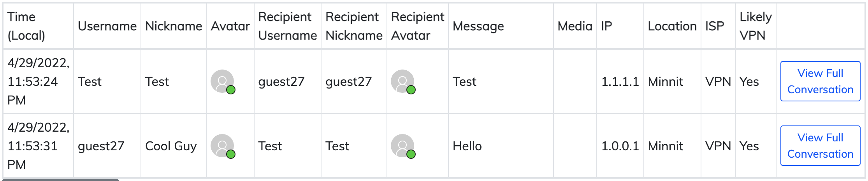This screenshot has width=868, height=181.
Task: Click the Message column header
Action: click(478, 26)
